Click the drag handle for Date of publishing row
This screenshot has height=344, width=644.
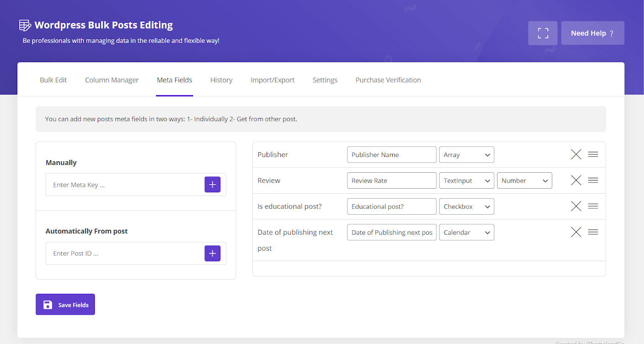[593, 232]
